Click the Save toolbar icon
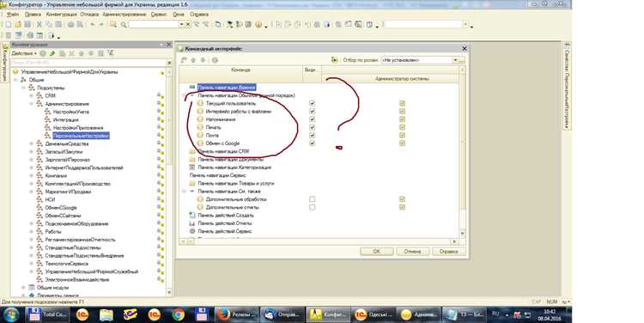644x323 pixels. pyautogui.click(x=27, y=25)
